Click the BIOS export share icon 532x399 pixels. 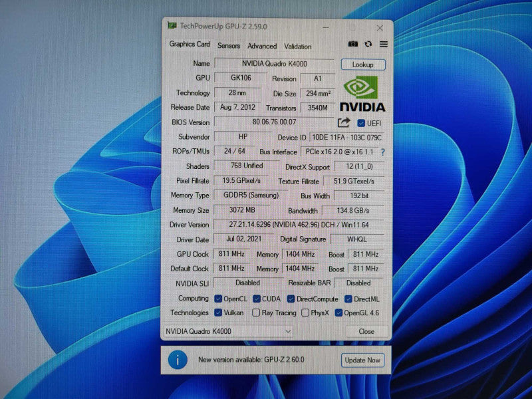pyautogui.click(x=344, y=122)
